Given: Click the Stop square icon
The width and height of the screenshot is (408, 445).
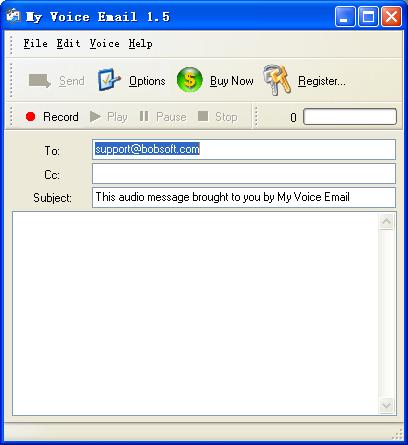Looking at the screenshot, I should click(x=203, y=116).
